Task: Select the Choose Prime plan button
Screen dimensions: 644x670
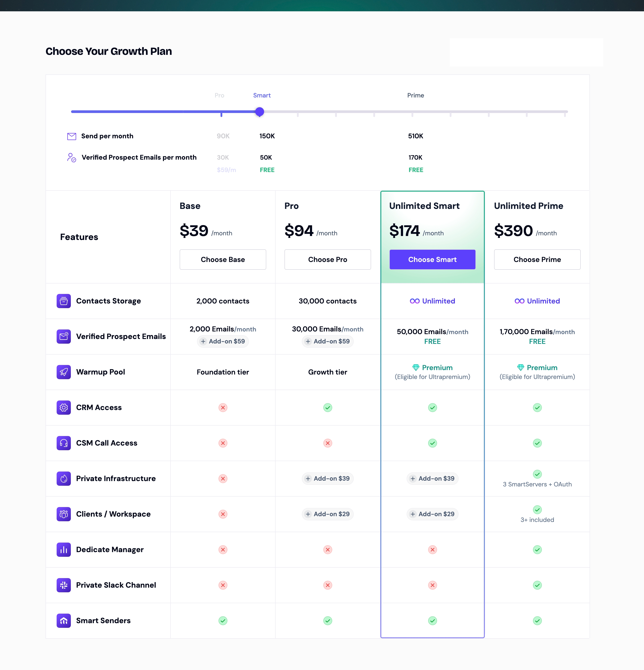Action: (x=537, y=260)
